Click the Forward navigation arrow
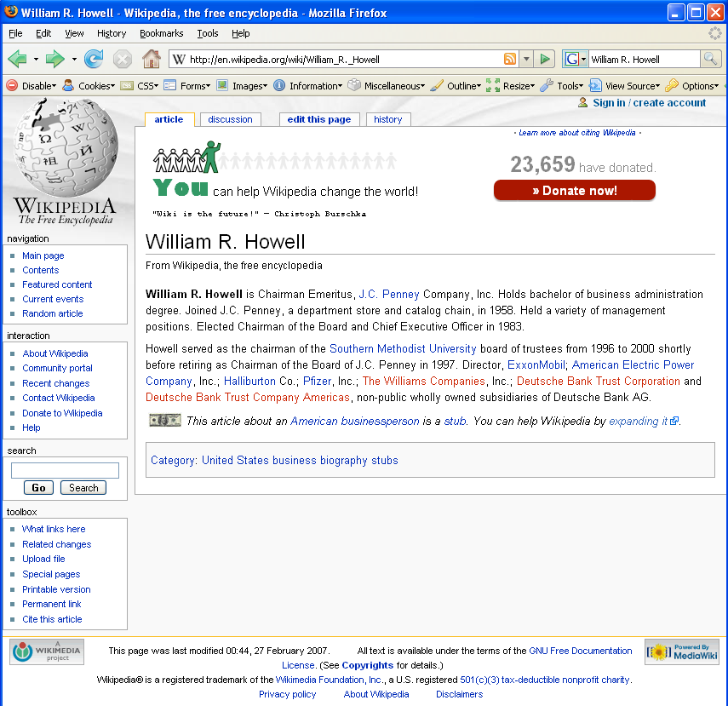 point(54,59)
